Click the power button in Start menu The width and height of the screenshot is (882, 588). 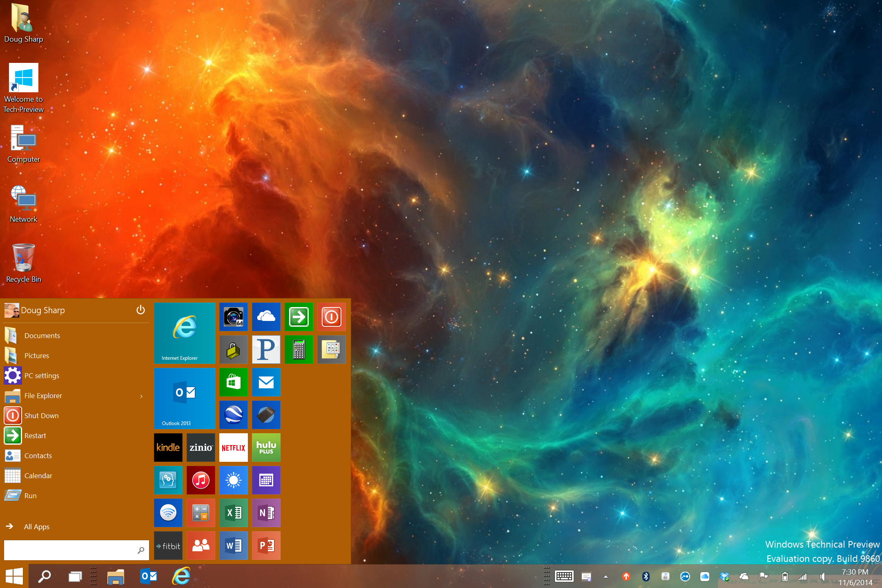click(x=140, y=310)
